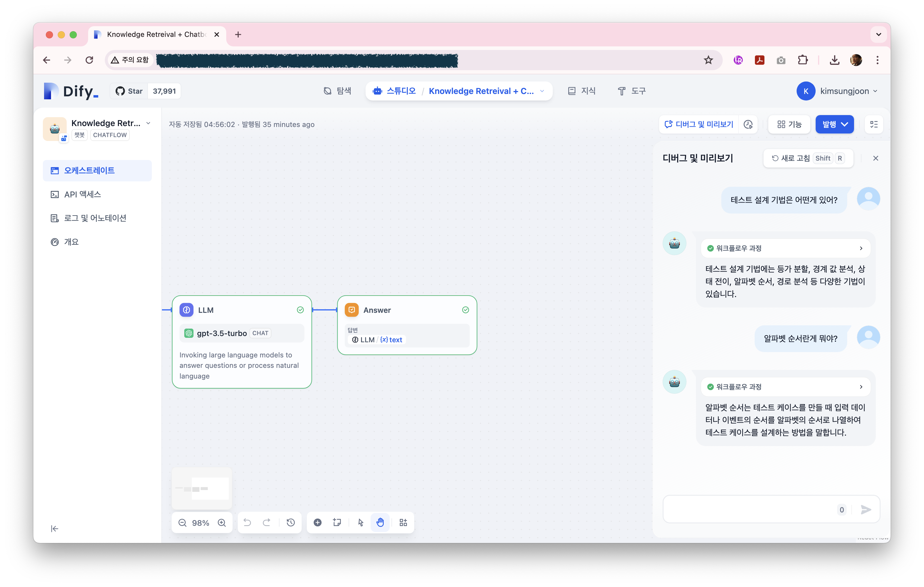Image resolution: width=924 pixels, height=587 pixels.
Task: Open the workflow version history
Action: point(291,522)
